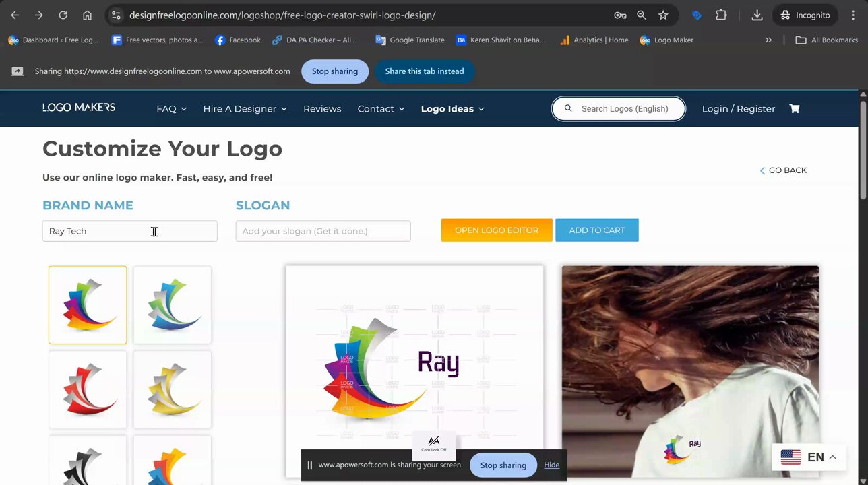The height and width of the screenshot is (485, 868).
Task: Expand the Contact menu
Action: 381,109
